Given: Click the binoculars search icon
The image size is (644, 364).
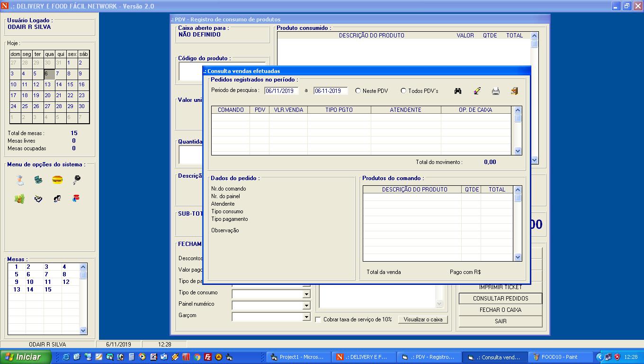Looking at the screenshot, I should click(458, 91).
